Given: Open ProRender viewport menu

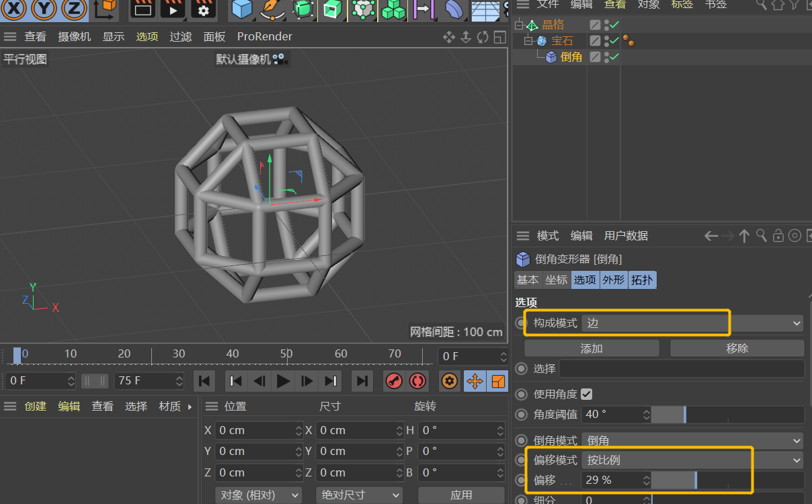Looking at the screenshot, I should [x=265, y=37].
